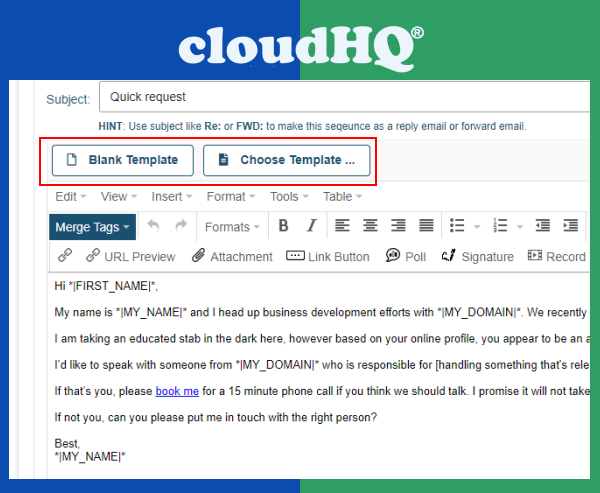The image size is (600, 493).
Task: Click the insert link chain icon
Action: (x=65, y=255)
